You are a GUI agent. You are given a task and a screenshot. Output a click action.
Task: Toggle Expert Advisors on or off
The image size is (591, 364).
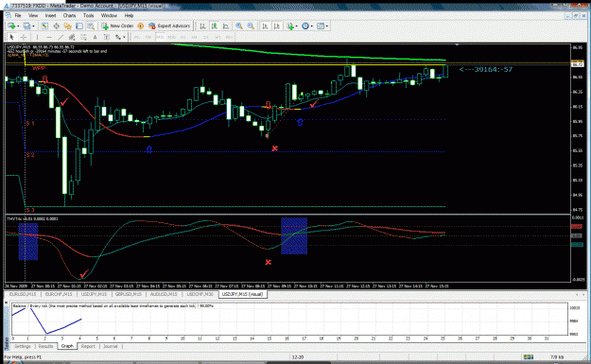(x=169, y=26)
